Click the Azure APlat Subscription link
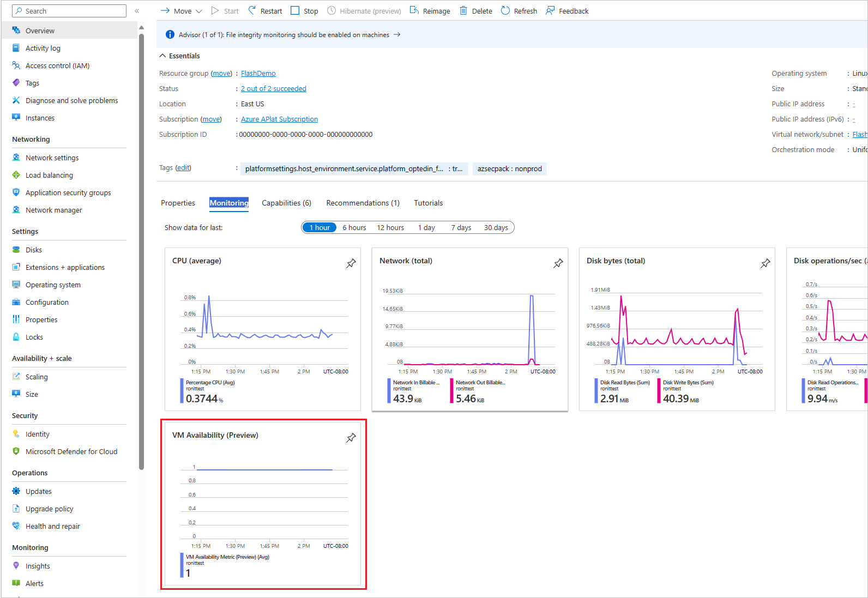This screenshot has height=598, width=868. 279,119
